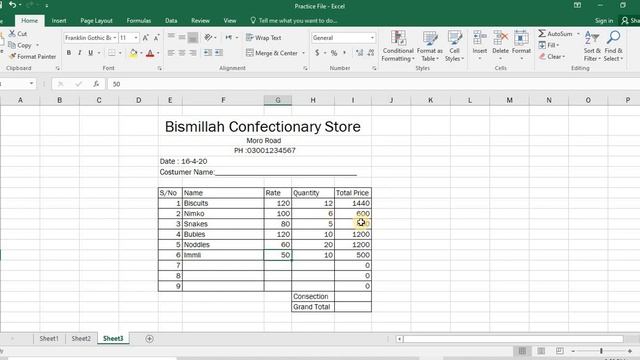Set Bottom Align for cell
Screen dimensions: 640x360
point(193,38)
